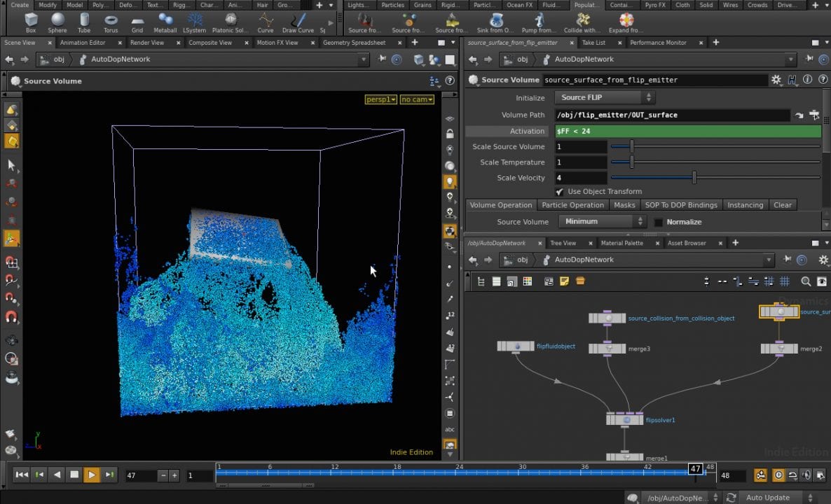Click the Clear parameter tab button
Viewport: 831px width, 504px height.
pos(782,205)
